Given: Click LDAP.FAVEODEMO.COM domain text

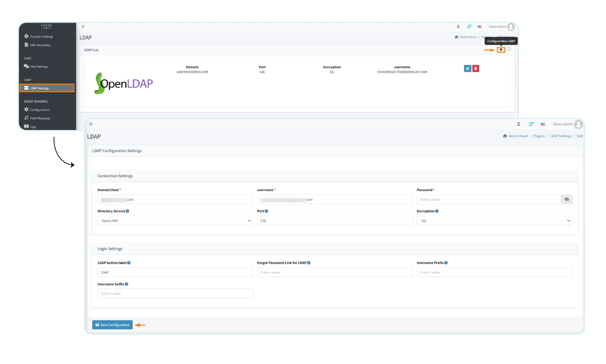Looking at the screenshot, I should [192, 72].
